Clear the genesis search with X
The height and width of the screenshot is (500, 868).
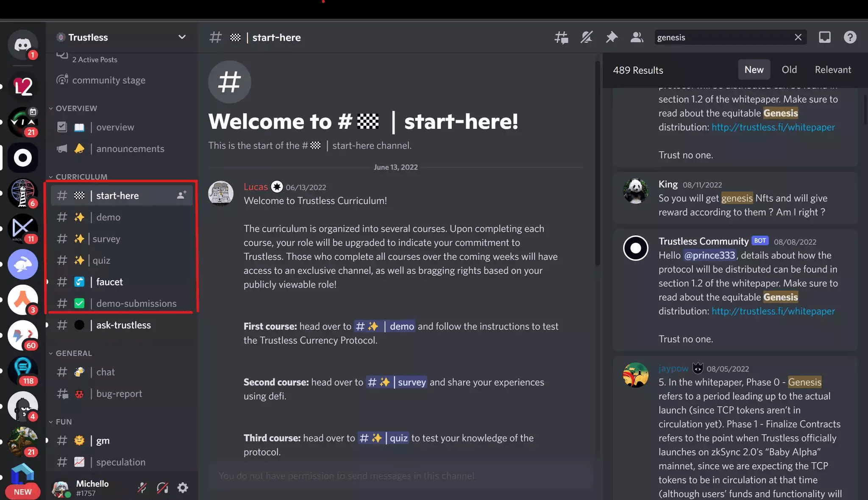point(798,37)
